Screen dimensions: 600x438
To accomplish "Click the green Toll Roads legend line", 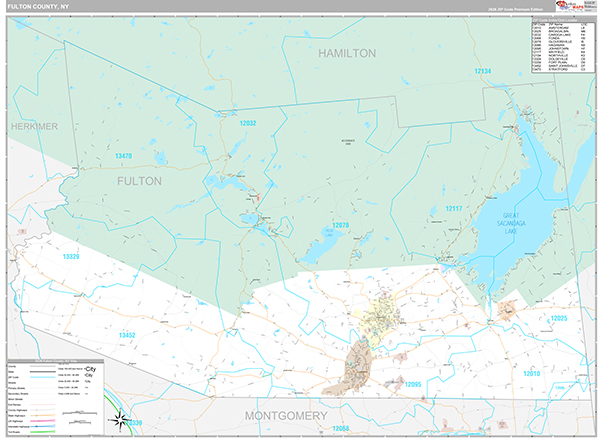I will 42,432.
